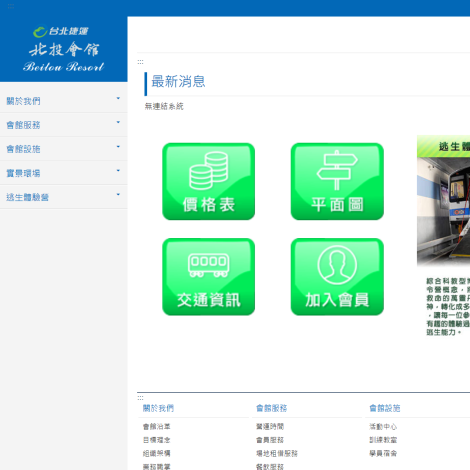Open the 會館沿革 footer link
This screenshot has height=470, width=470.
point(157,427)
